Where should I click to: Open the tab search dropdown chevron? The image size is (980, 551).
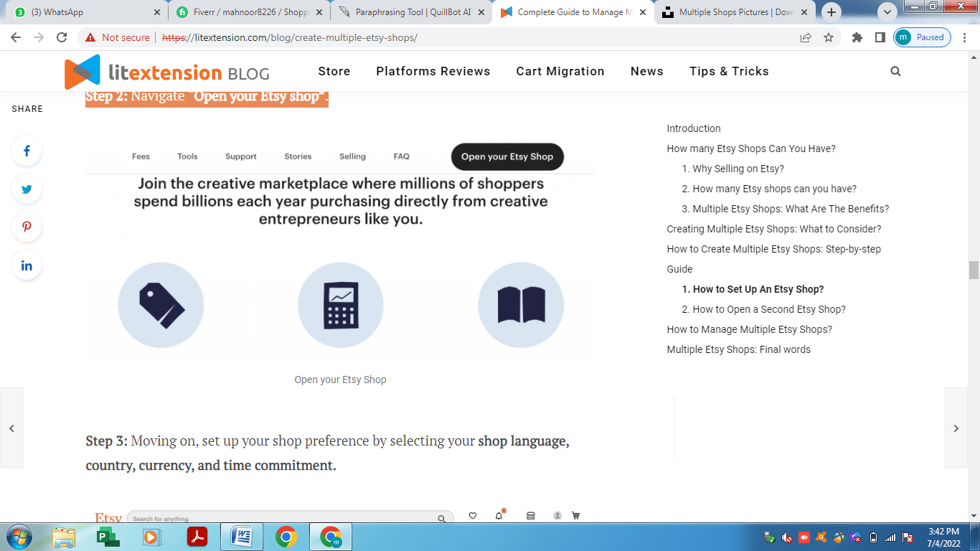[x=887, y=12]
